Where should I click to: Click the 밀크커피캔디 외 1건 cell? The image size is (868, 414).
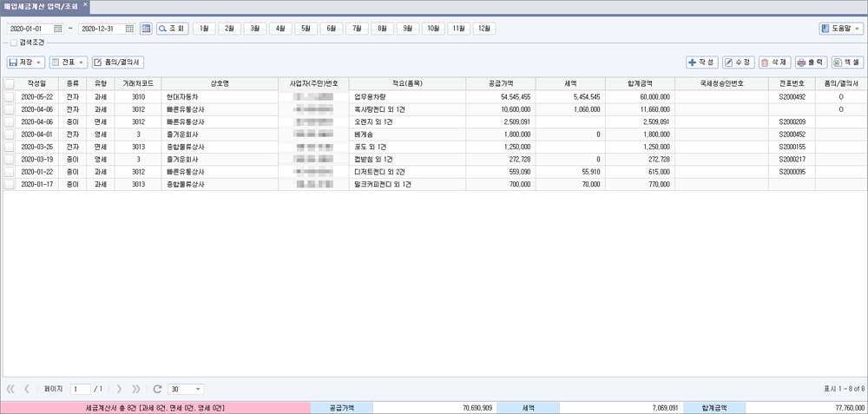[407, 184]
